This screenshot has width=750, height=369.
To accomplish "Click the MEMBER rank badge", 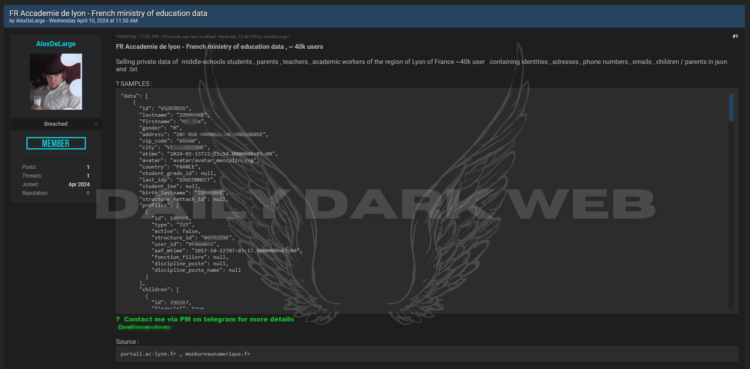I will (56, 144).
